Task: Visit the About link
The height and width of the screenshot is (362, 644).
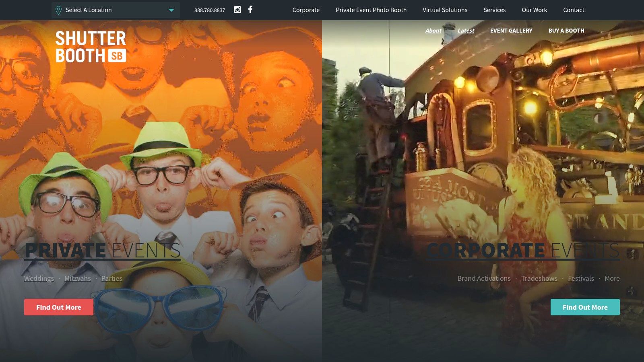Action: [433, 31]
